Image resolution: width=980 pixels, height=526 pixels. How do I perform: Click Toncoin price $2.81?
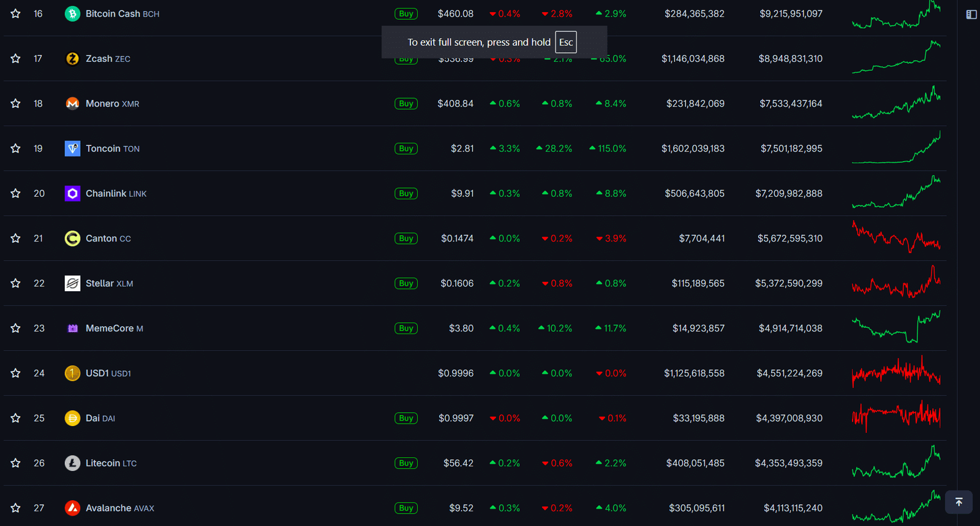pyautogui.click(x=462, y=148)
